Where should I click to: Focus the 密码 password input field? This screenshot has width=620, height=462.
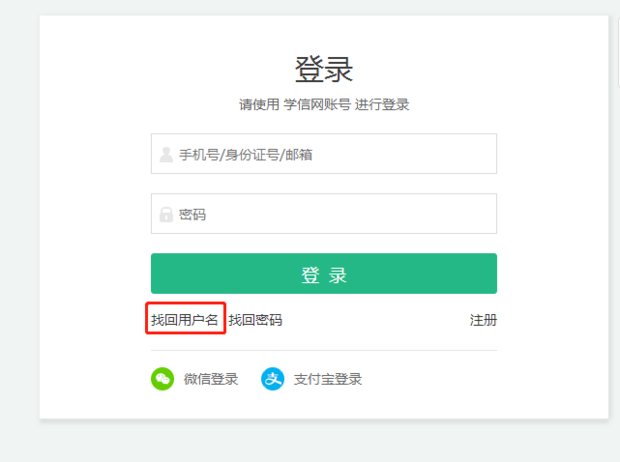pos(324,214)
